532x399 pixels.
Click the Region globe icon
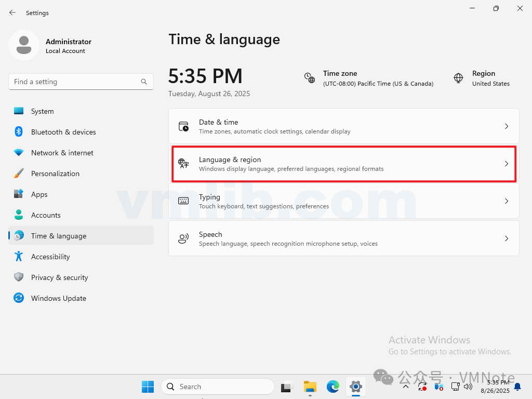click(x=458, y=78)
